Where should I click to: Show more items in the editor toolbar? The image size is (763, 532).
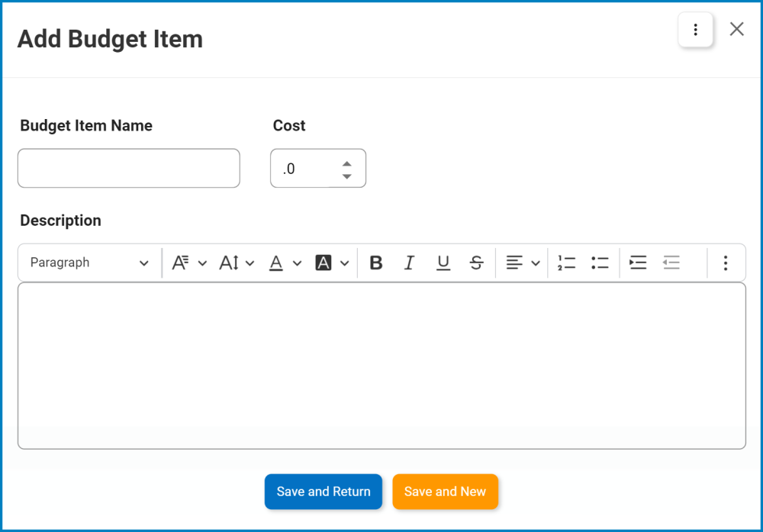(725, 263)
